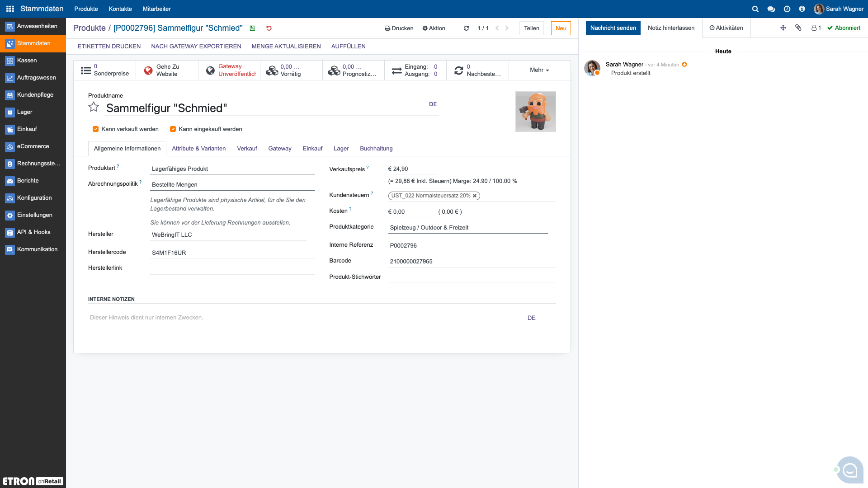This screenshot has height=488, width=868.
Task: Click the Schmied product image thumbnail
Action: (535, 112)
